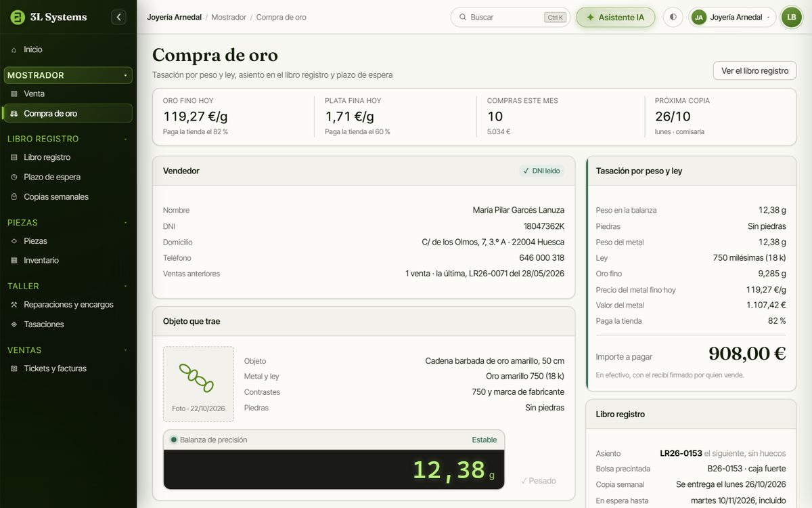
Task: Click the chain photo thumbnail
Action: click(198, 384)
